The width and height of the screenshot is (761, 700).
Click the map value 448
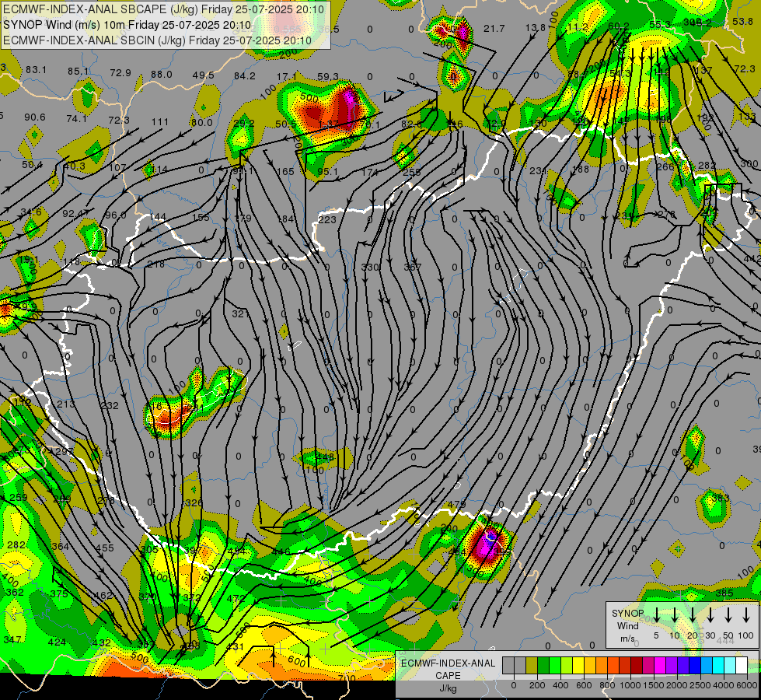[x=325, y=457]
